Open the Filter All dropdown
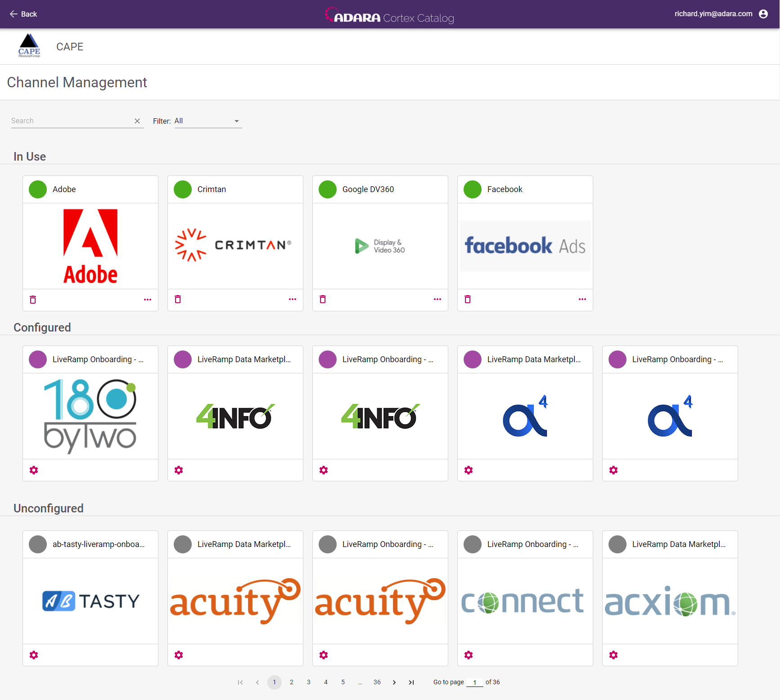Screen dimensions: 780x700 [208, 121]
